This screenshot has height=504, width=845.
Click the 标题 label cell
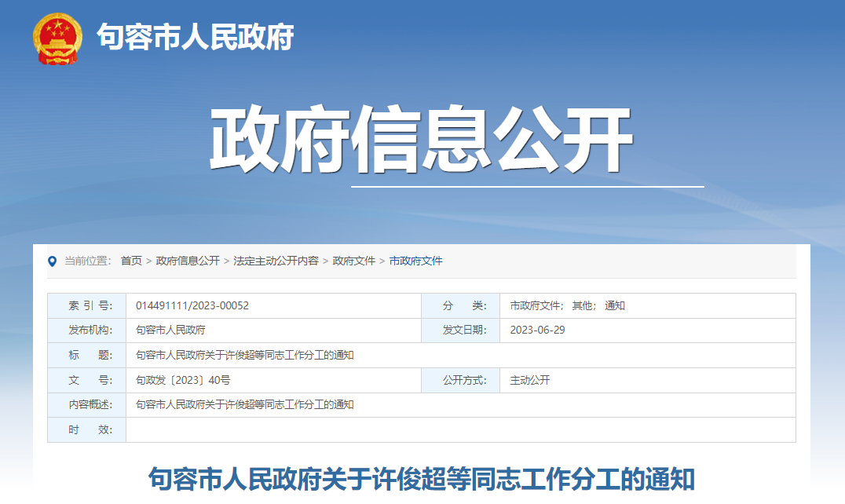click(86, 356)
